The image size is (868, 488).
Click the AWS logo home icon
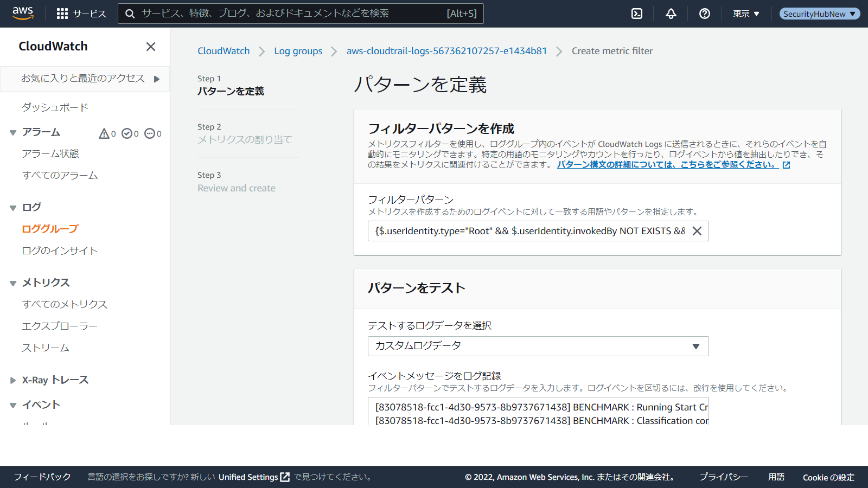coord(23,14)
